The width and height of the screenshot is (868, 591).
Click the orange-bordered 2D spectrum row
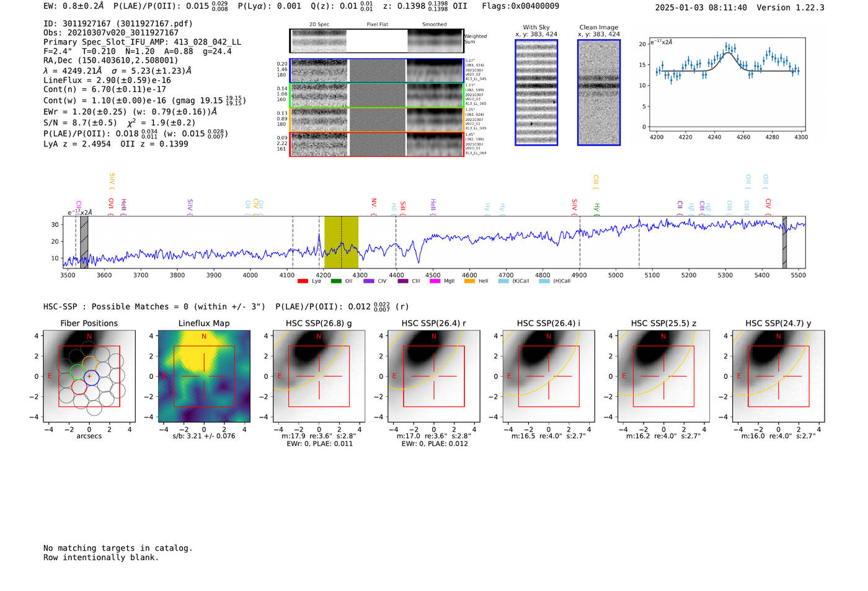377,120
